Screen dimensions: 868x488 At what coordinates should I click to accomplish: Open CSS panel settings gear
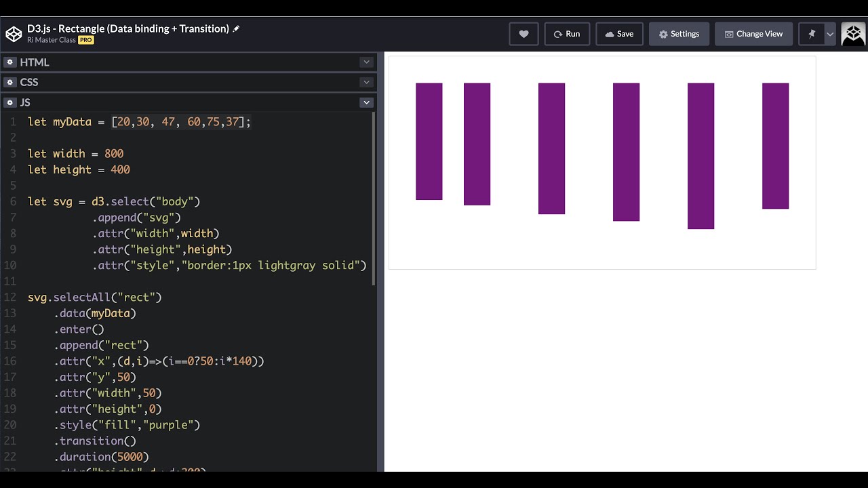click(x=9, y=82)
